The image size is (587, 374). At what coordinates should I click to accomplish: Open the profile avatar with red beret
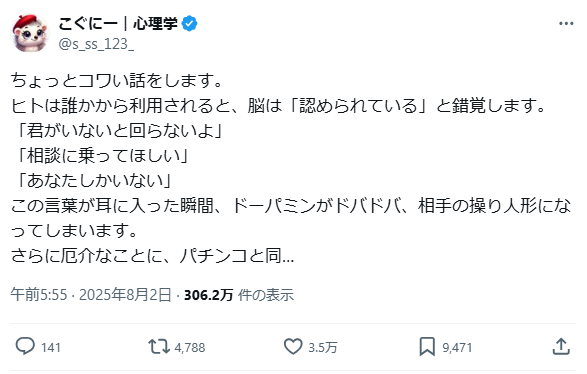[x=30, y=33]
